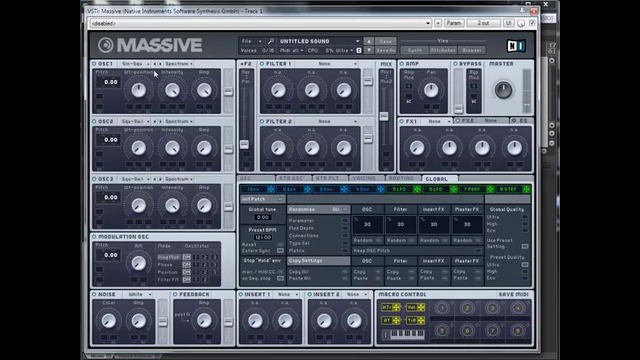Click the mini keyboard in Macro Control
The image size is (640, 360).
pos(407,334)
